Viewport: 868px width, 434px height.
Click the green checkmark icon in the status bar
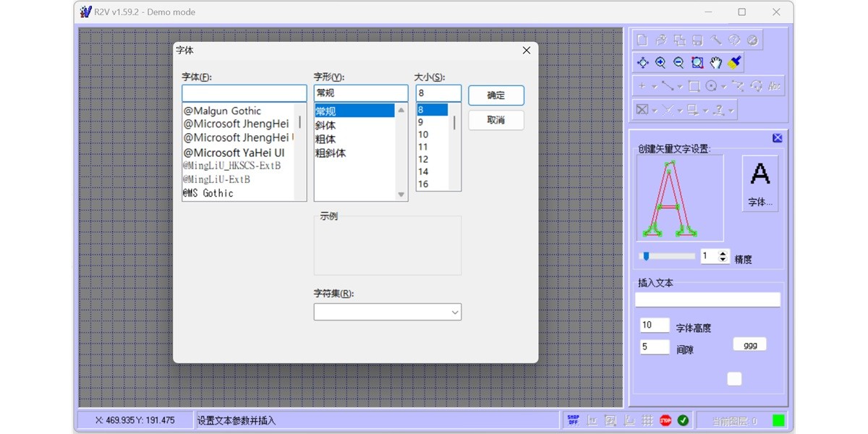683,420
